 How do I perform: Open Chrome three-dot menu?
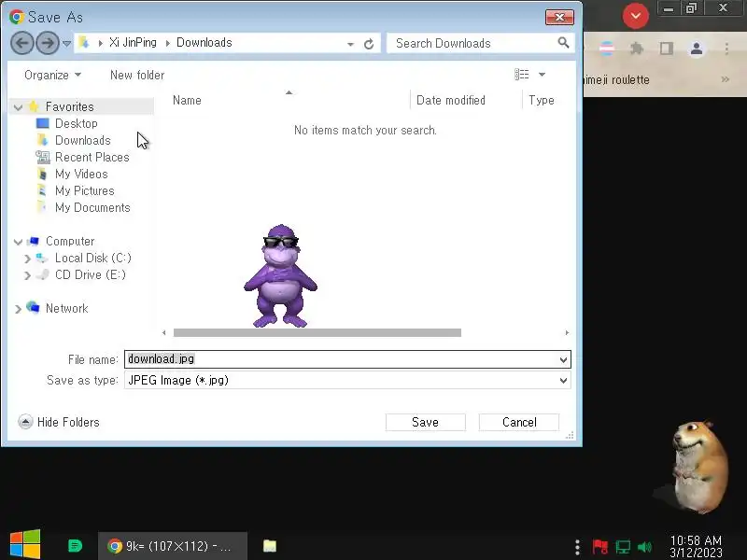click(x=726, y=49)
